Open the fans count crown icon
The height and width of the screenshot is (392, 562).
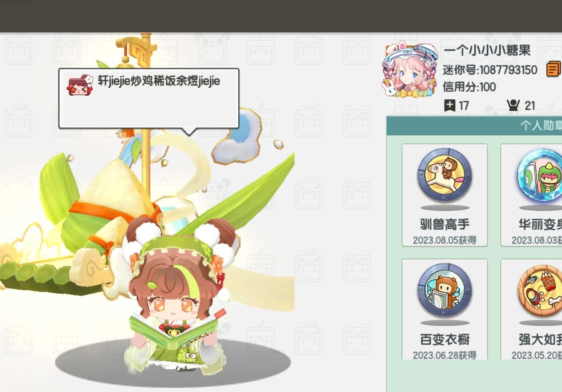[x=513, y=105]
